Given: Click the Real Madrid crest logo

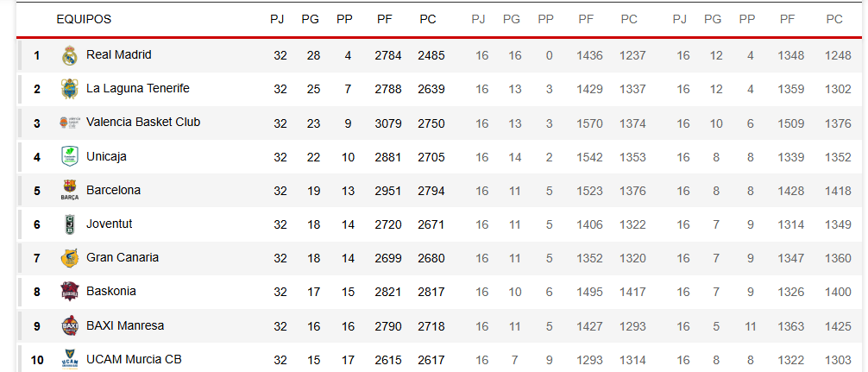Looking at the screenshot, I should [70, 55].
